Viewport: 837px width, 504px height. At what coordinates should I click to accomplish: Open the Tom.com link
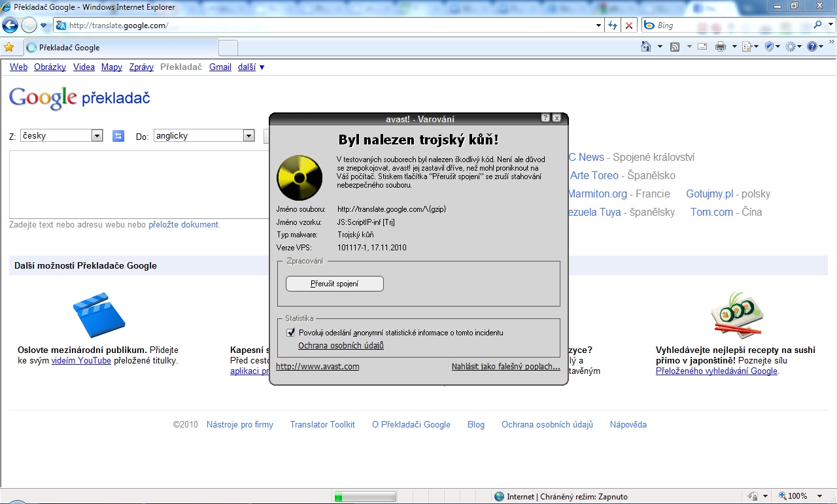(711, 212)
